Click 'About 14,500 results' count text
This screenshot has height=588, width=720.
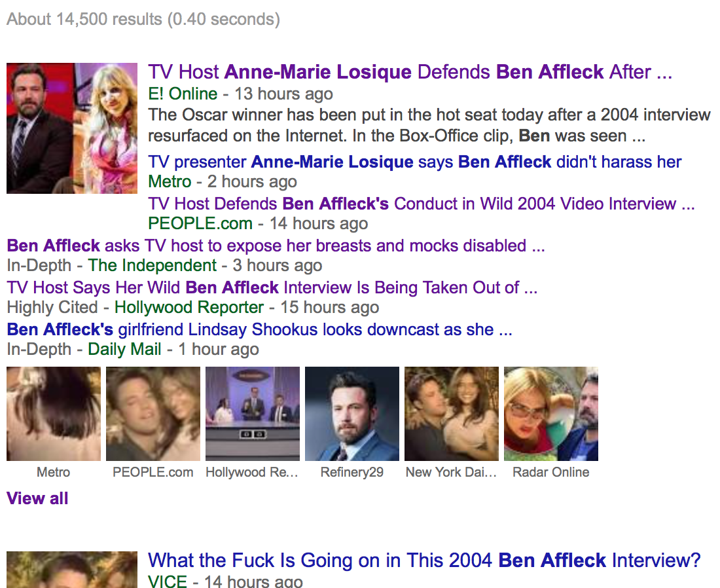(x=143, y=19)
